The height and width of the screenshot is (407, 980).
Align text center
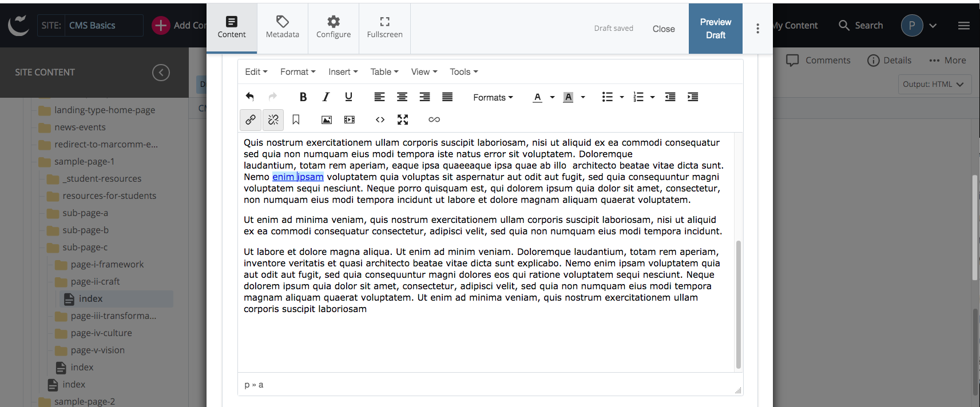pyautogui.click(x=402, y=97)
